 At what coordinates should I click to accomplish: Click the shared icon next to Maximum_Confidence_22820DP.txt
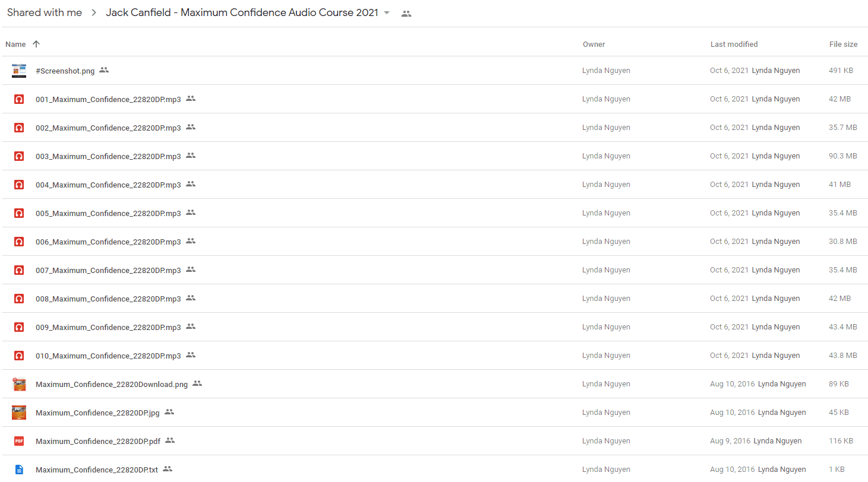coord(168,469)
